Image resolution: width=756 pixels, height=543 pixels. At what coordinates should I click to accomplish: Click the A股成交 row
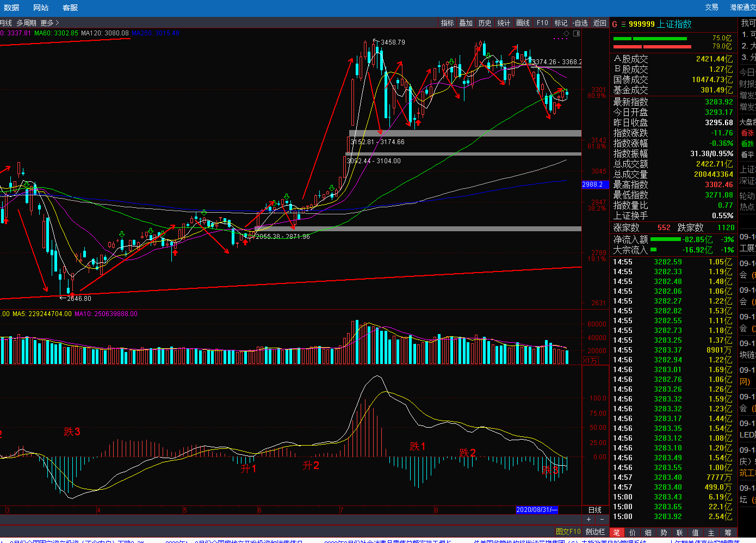point(673,59)
